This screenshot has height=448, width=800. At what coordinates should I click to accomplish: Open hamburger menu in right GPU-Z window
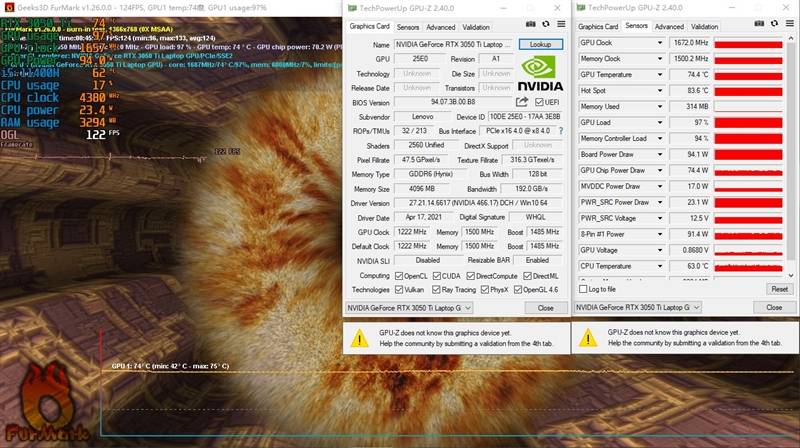(790, 24)
